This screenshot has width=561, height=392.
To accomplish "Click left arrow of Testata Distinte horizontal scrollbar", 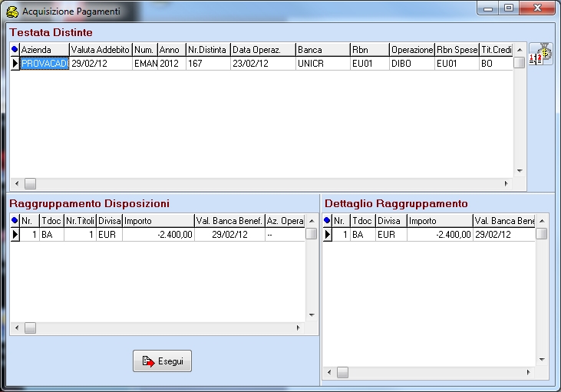I will coord(17,183).
